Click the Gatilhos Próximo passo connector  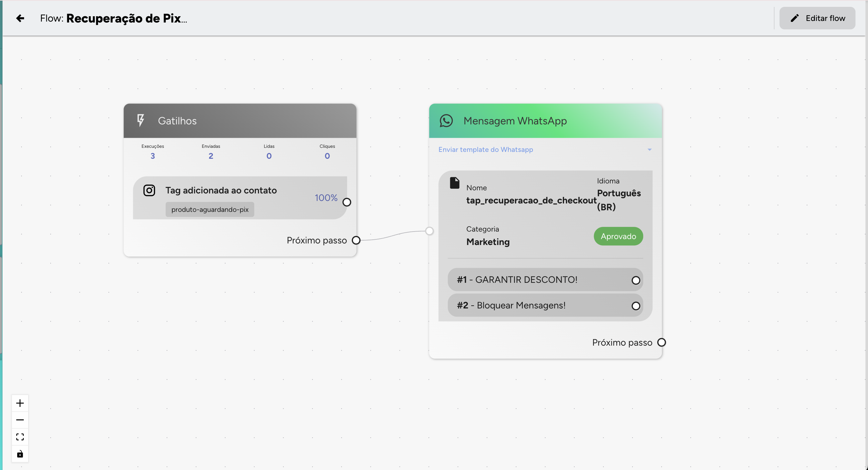point(356,240)
